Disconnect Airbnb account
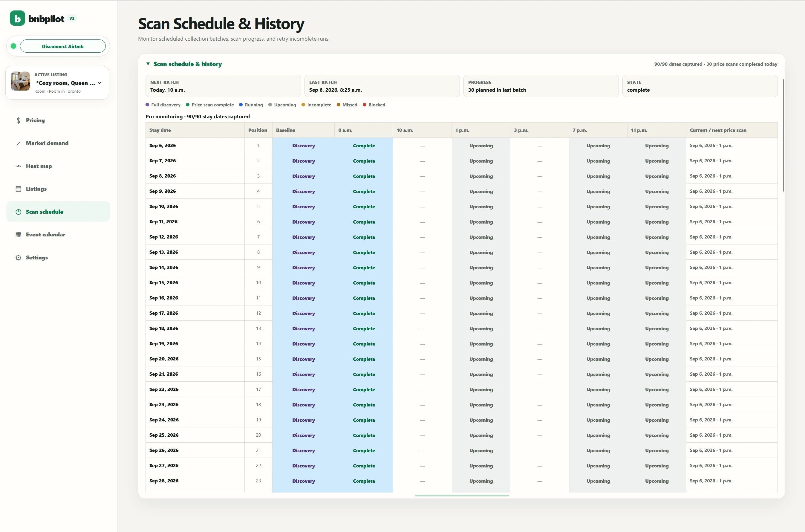Image resolution: width=805 pixels, height=532 pixels. 63,46
